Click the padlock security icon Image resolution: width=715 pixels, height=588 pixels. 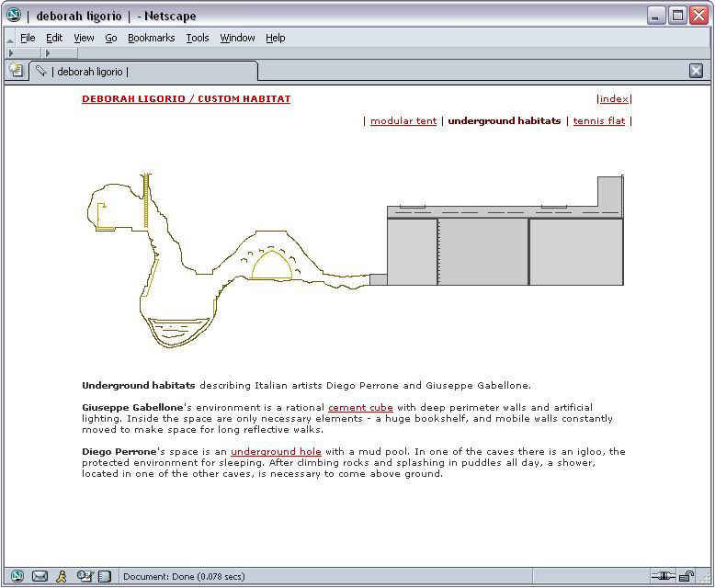[687, 577]
